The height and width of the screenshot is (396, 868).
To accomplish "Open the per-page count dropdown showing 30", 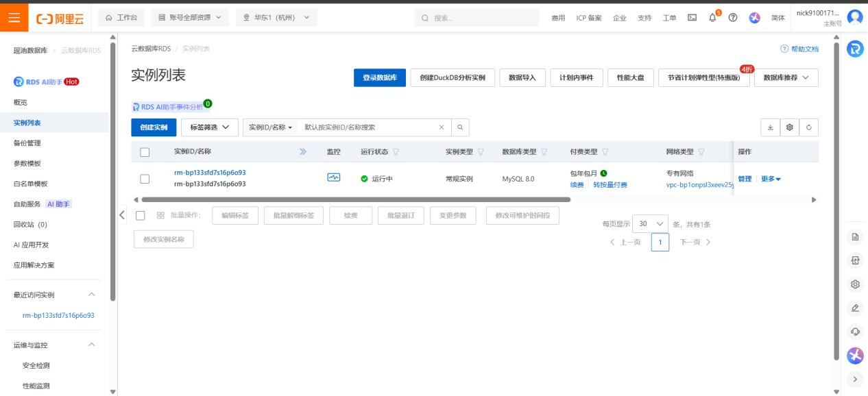I will click(x=651, y=224).
